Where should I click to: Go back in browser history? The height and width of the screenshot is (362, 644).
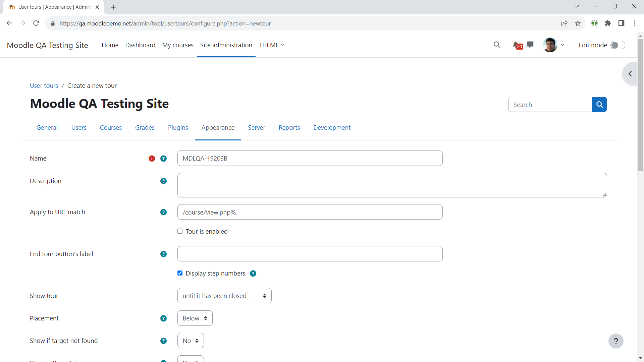[9, 23]
